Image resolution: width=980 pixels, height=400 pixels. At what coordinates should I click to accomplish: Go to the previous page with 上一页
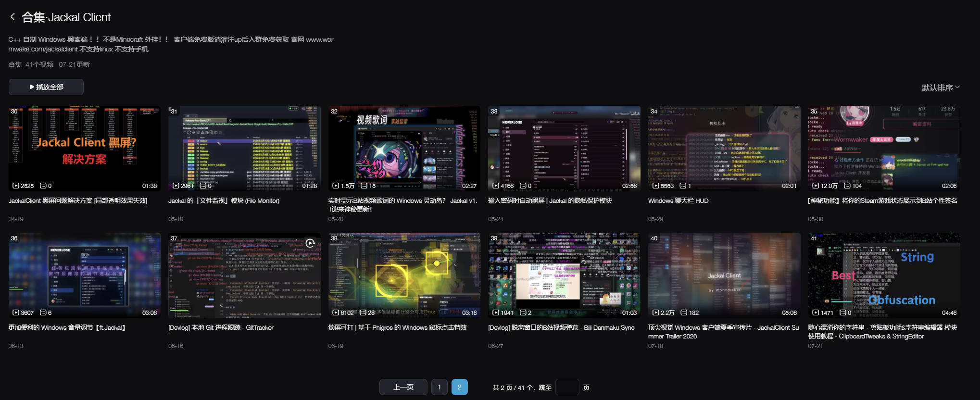[403, 387]
